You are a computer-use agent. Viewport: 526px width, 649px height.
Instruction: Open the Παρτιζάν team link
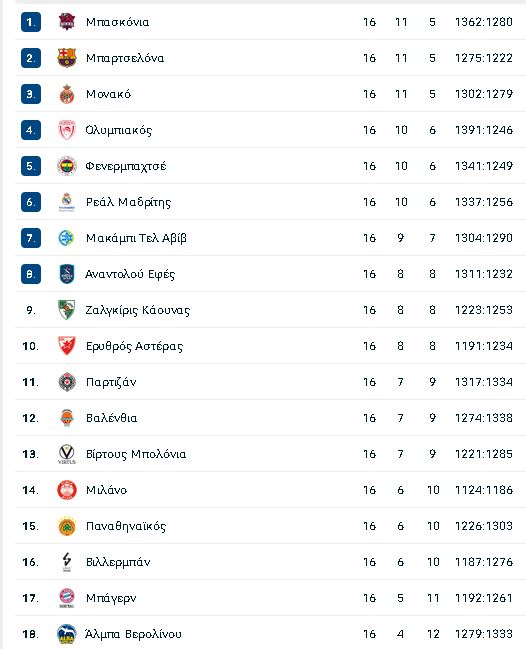click(x=111, y=382)
